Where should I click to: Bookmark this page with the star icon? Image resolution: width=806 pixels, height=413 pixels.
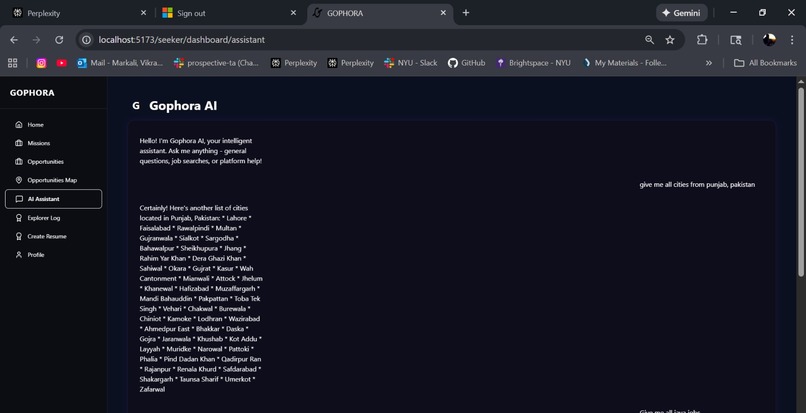(x=670, y=40)
